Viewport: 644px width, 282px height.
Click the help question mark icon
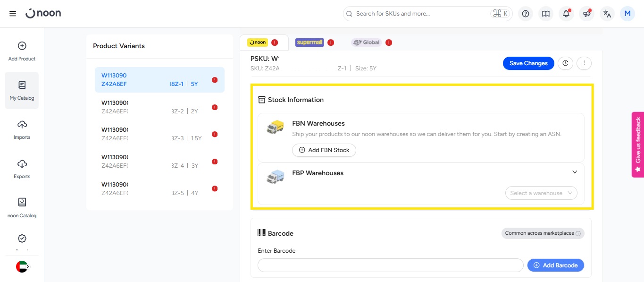click(x=526, y=14)
